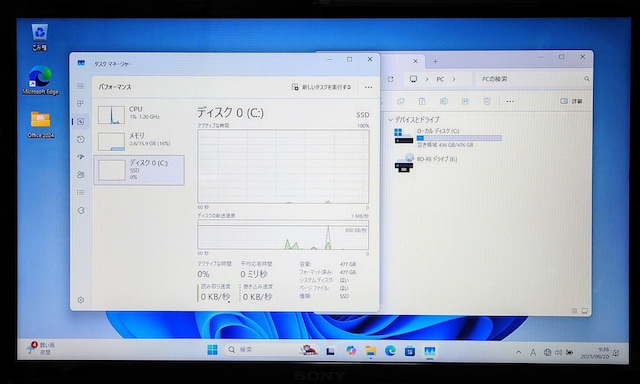Click the disk active time graph
Image resolution: width=640 pixels, height=384 pixels.
pyautogui.click(x=283, y=166)
